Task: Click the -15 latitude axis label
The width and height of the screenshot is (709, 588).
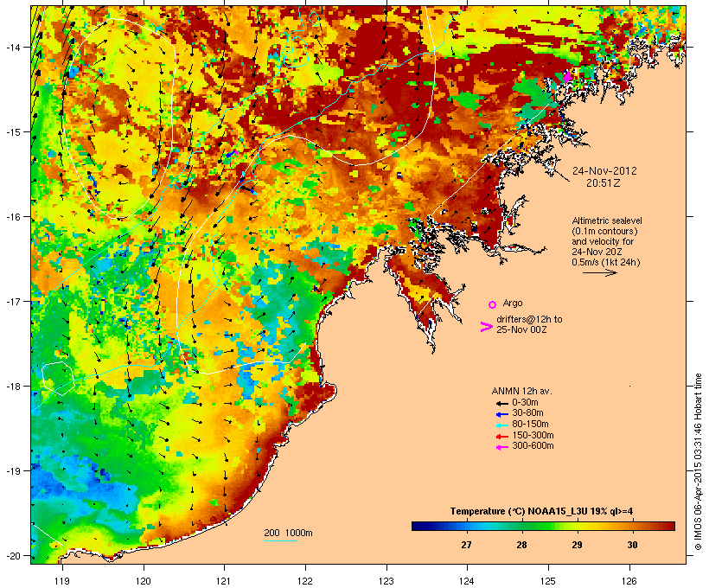Action: (x=12, y=132)
